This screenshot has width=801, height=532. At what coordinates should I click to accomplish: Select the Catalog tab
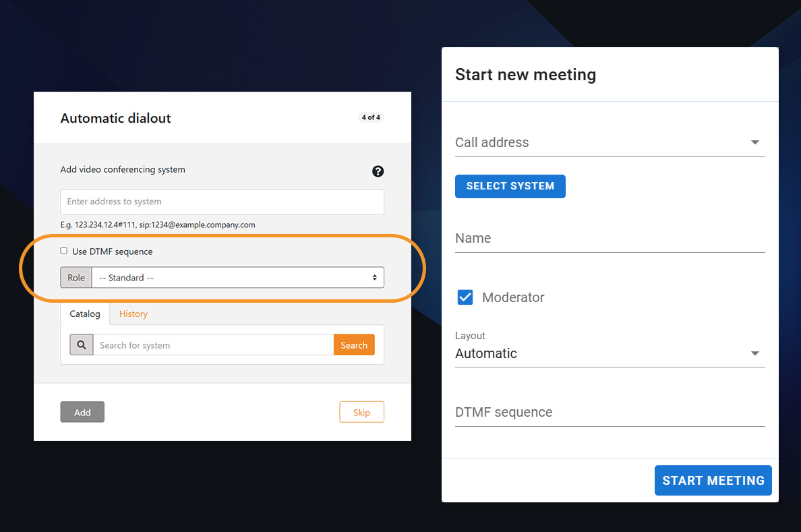[x=85, y=314]
